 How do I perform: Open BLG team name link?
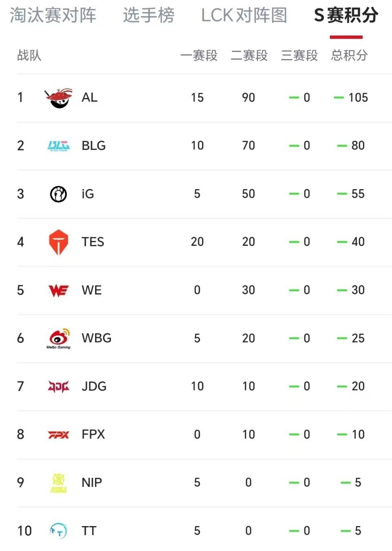(94, 146)
